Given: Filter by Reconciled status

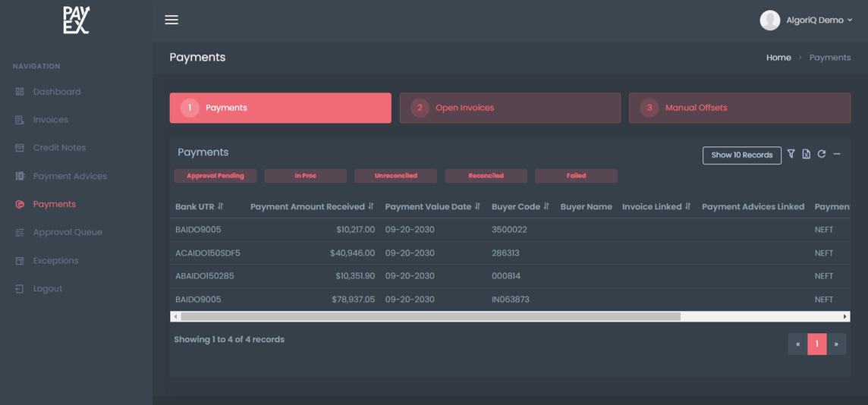Looking at the screenshot, I should [486, 176].
